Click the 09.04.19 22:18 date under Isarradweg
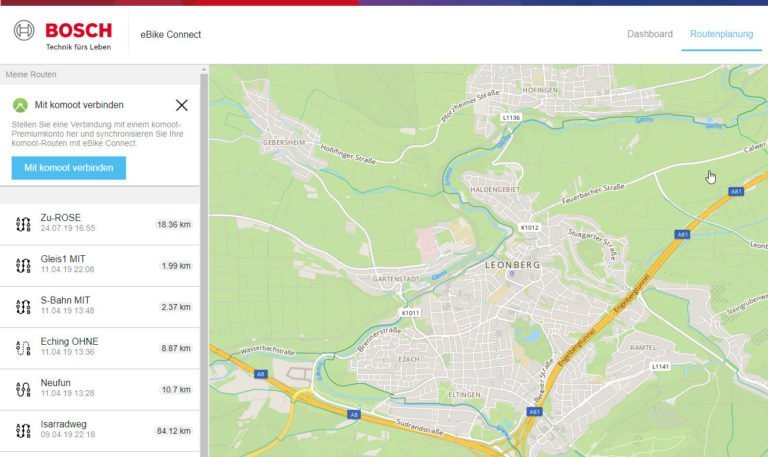 [68, 434]
